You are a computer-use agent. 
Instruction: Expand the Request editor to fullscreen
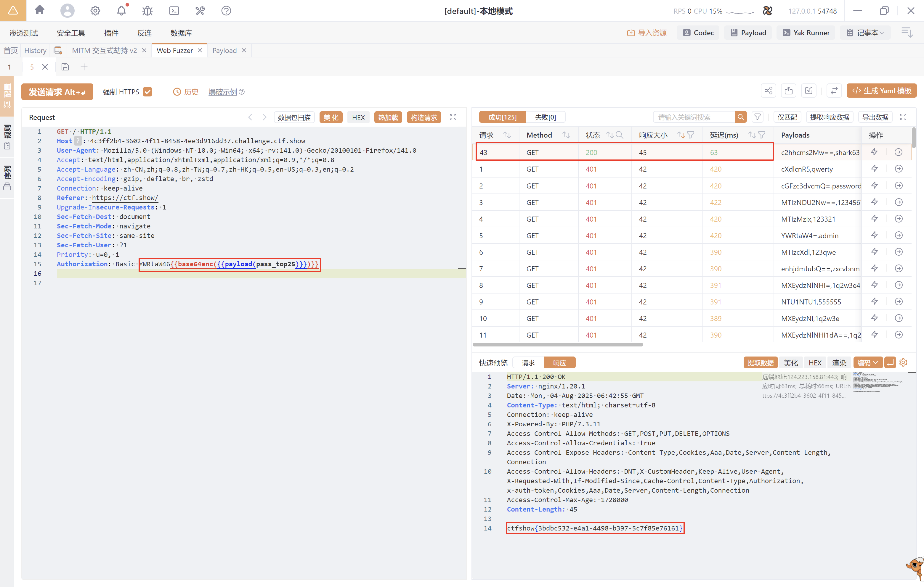[453, 117]
